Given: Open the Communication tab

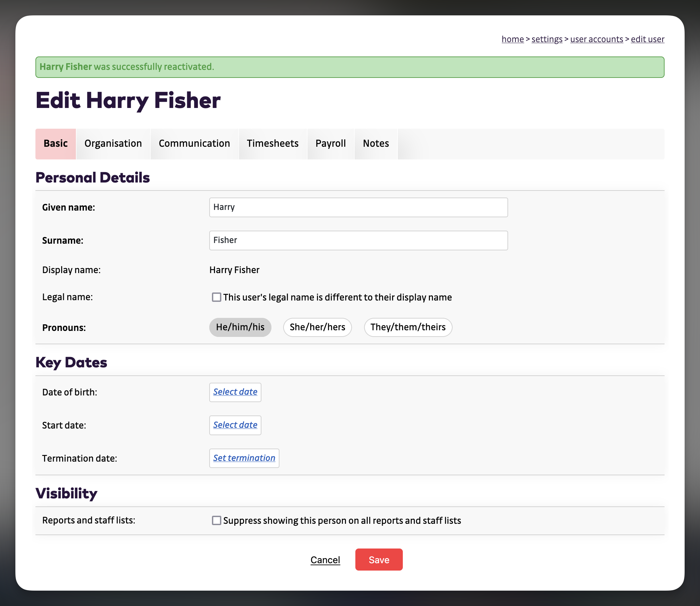Looking at the screenshot, I should (194, 143).
